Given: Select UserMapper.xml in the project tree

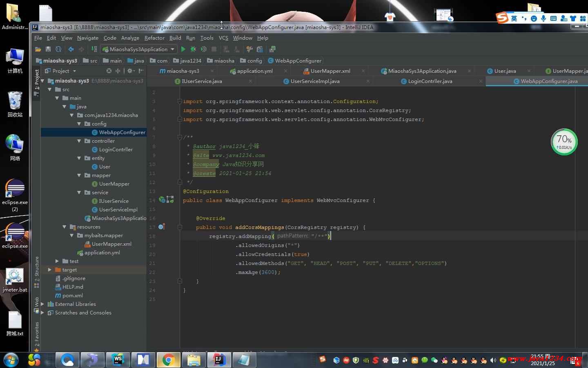Looking at the screenshot, I should (111, 244).
